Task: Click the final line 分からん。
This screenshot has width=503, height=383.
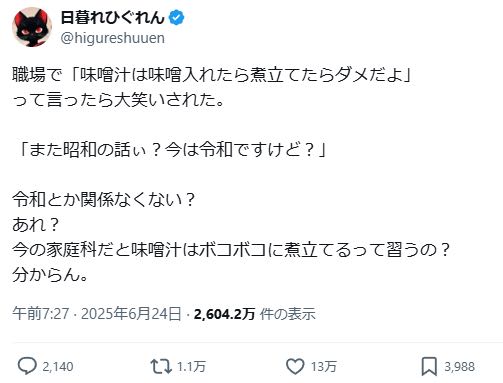Action: coord(50,275)
